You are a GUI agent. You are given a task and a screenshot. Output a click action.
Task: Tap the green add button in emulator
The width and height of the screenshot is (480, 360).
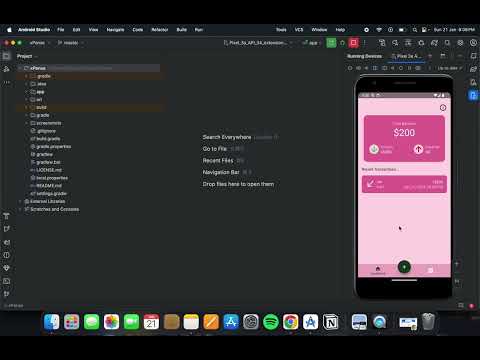tap(404, 267)
